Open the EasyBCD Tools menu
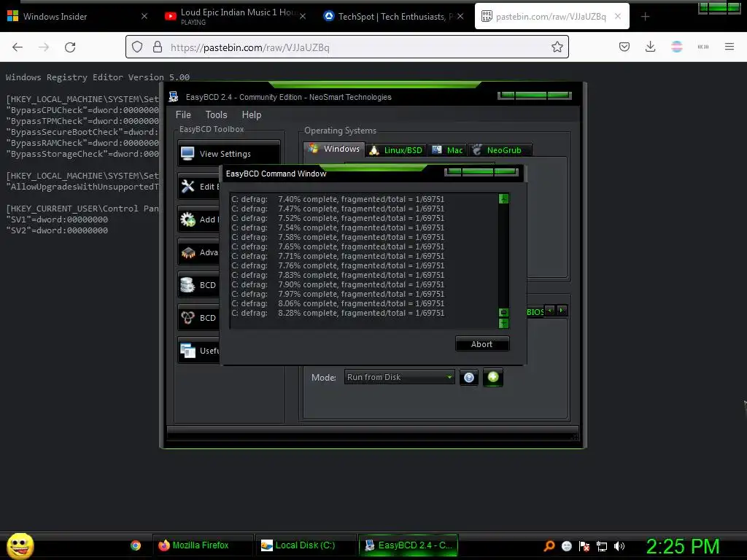The width and height of the screenshot is (747, 560). pos(216,114)
